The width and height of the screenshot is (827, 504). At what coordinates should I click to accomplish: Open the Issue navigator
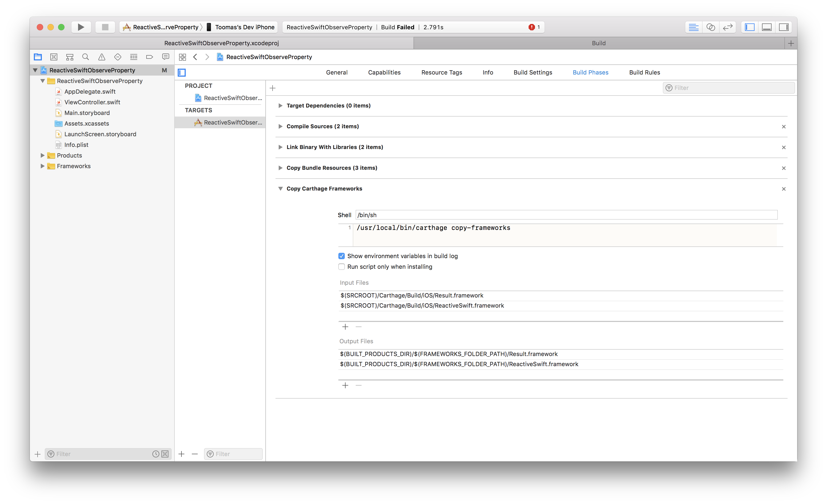click(x=102, y=57)
